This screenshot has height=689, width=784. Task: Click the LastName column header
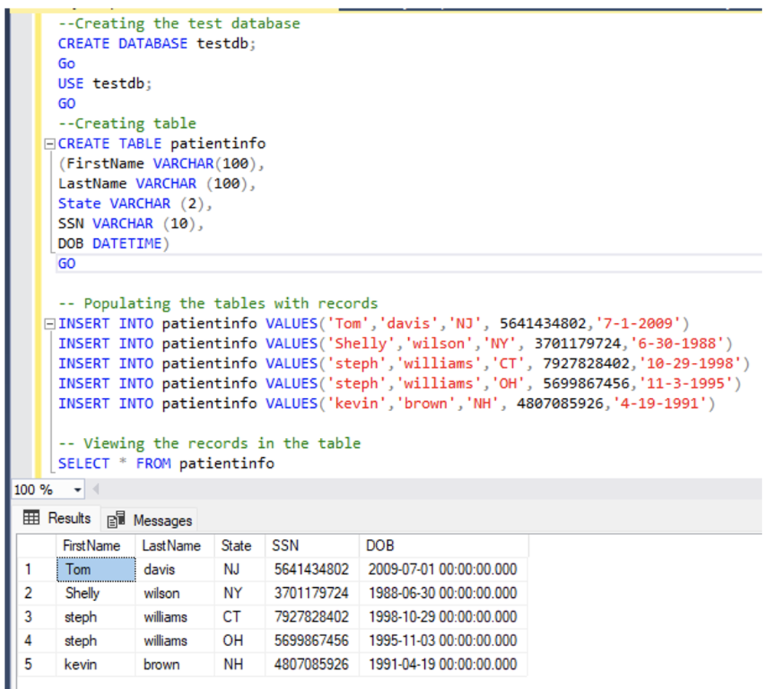click(171, 546)
